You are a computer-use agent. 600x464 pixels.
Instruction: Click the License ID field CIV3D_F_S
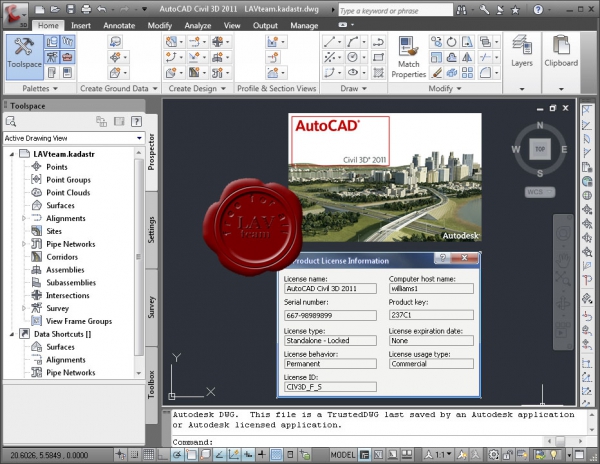pyautogui.click(x=330, y=387)
